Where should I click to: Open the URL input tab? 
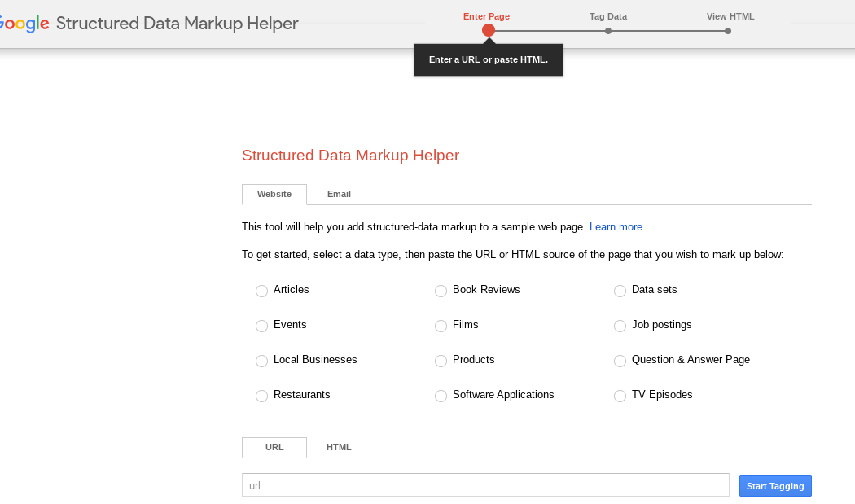pos(274,447)
